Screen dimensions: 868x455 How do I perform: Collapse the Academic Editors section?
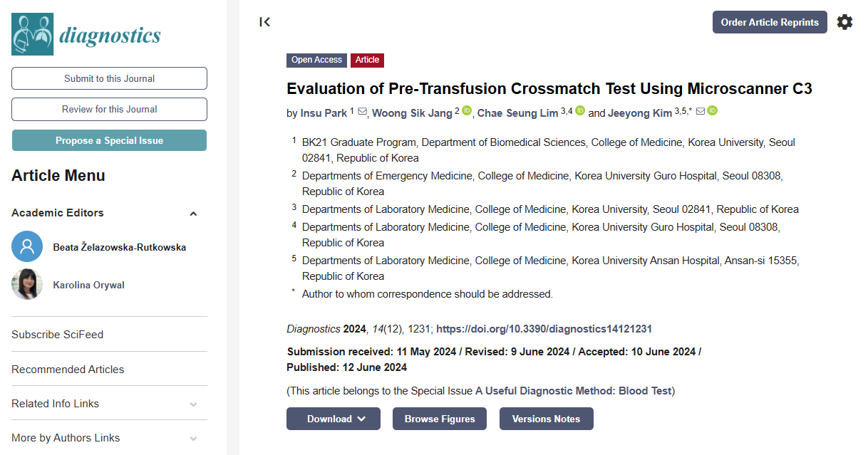[x=193, y=213]
